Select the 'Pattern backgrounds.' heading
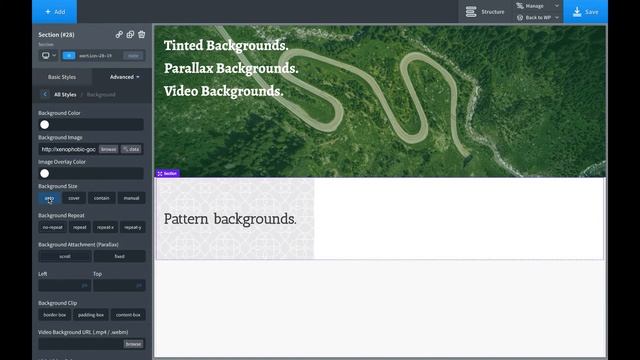Viewport: 640px width, 360px height. (x=230, y=219)
